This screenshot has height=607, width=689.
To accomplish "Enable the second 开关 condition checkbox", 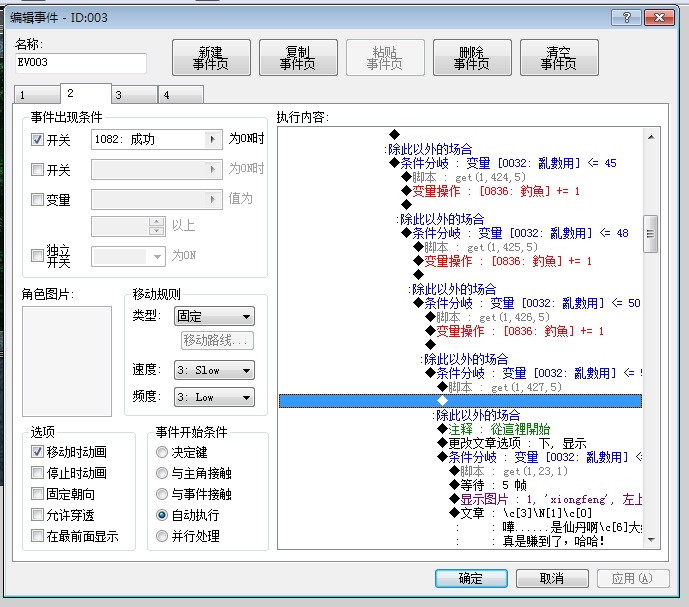I will (x=37, y=169).
